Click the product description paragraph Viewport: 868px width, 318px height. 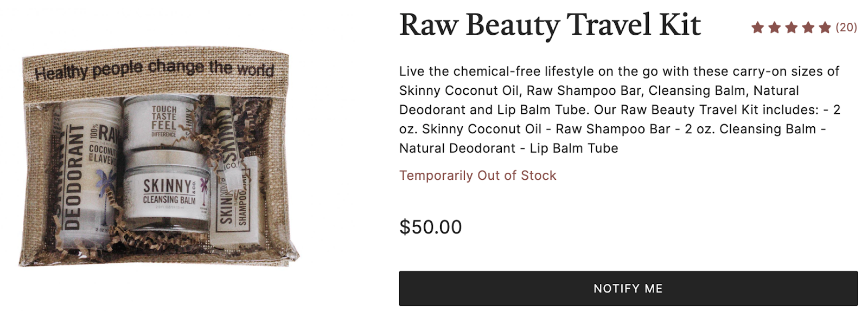[x=618, y=109]
